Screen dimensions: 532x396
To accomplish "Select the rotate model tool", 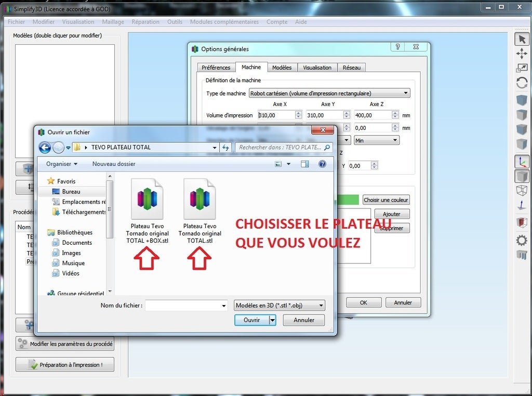I will tap(522, 83).
